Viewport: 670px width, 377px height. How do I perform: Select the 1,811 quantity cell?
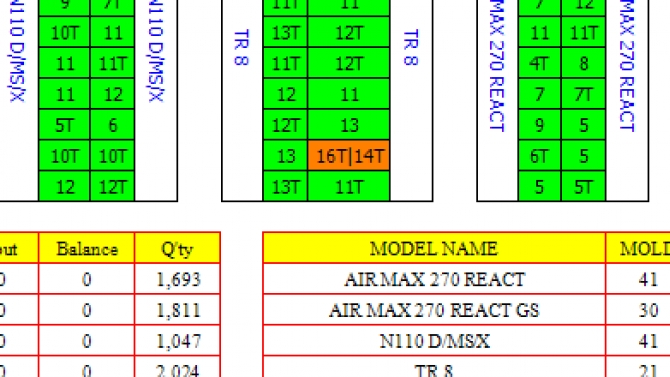coord(177,310)
